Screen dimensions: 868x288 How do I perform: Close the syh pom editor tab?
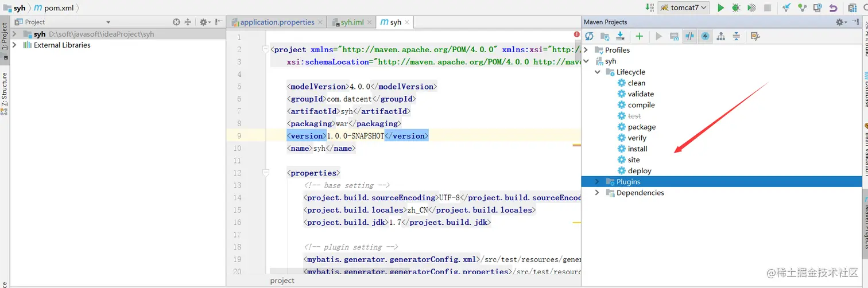coord(408,22)
